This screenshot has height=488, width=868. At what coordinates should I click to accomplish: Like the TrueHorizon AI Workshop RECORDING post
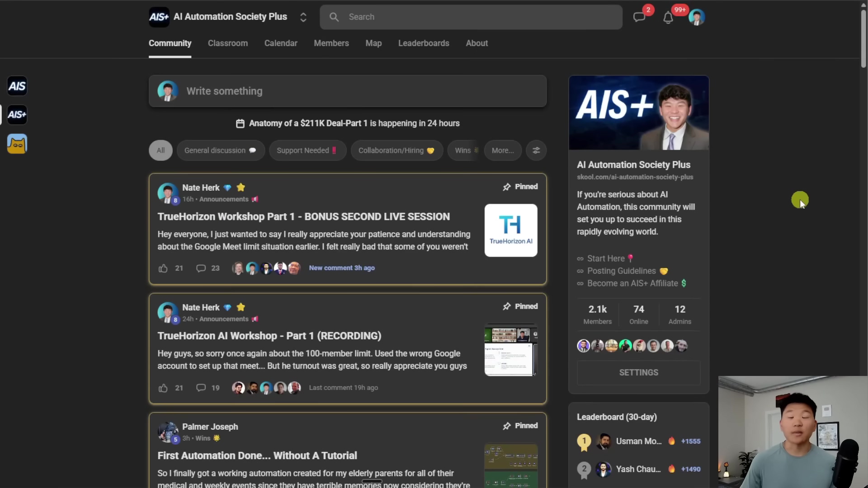click(x=163, y=388)
